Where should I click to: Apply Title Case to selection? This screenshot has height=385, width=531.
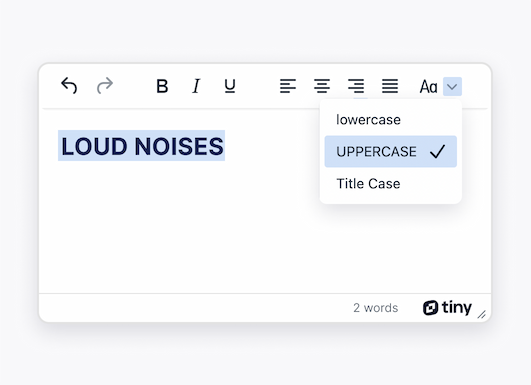click(391, 184)
